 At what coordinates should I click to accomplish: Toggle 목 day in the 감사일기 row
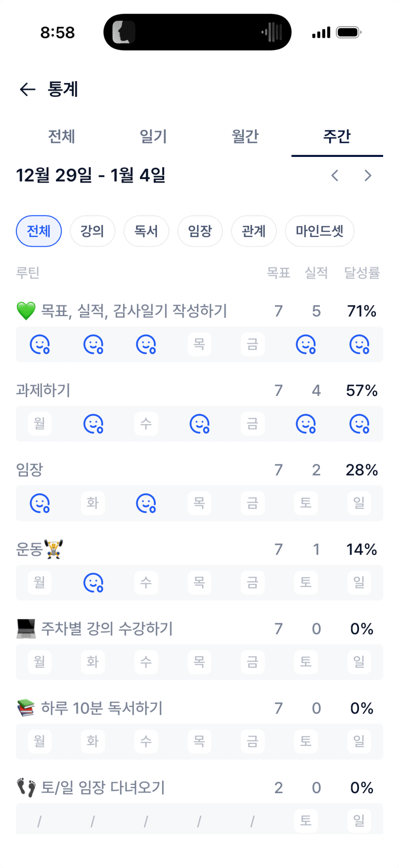click(199, 345)
